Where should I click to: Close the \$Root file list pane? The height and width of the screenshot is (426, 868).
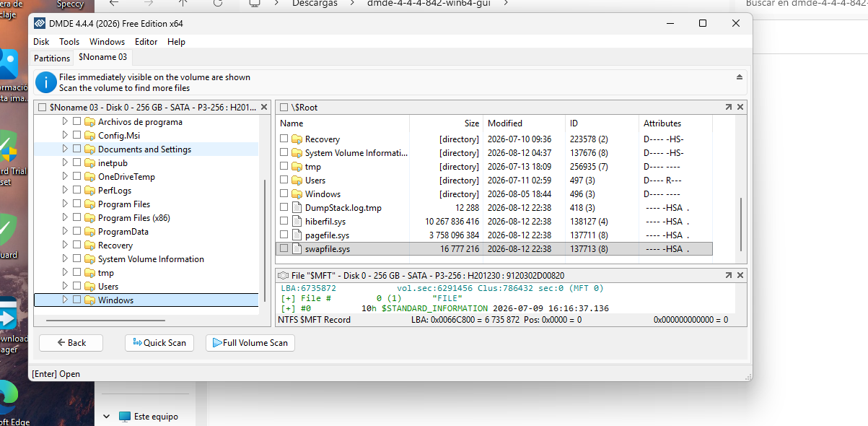click(x=740, y=107)
